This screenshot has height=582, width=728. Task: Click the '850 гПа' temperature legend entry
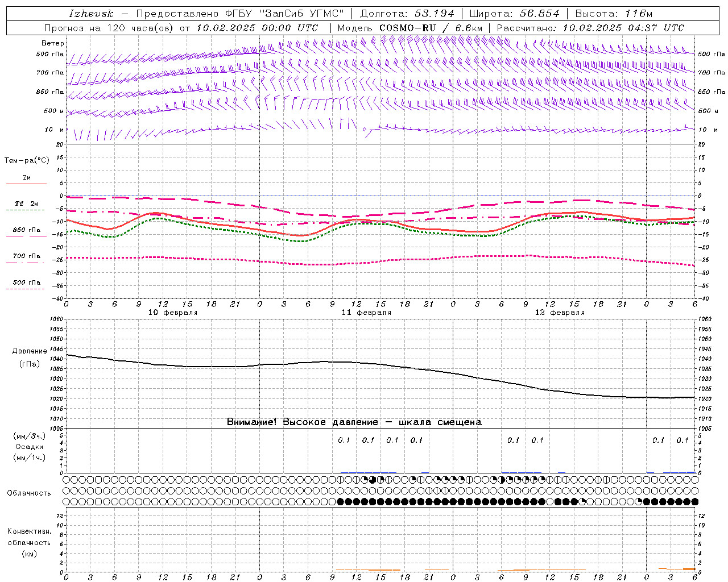(x=26, y=230)
